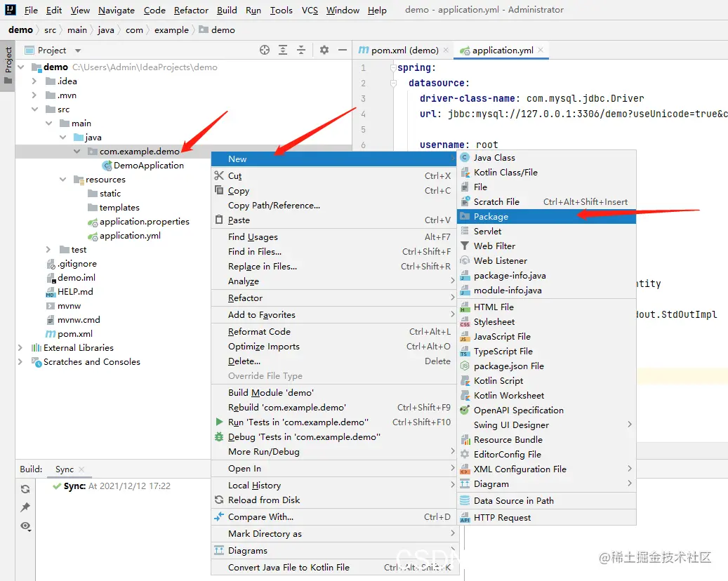728x581 pixels.
Task: Select DemoApplication class in tree
Action: click(x=149, y=166)
